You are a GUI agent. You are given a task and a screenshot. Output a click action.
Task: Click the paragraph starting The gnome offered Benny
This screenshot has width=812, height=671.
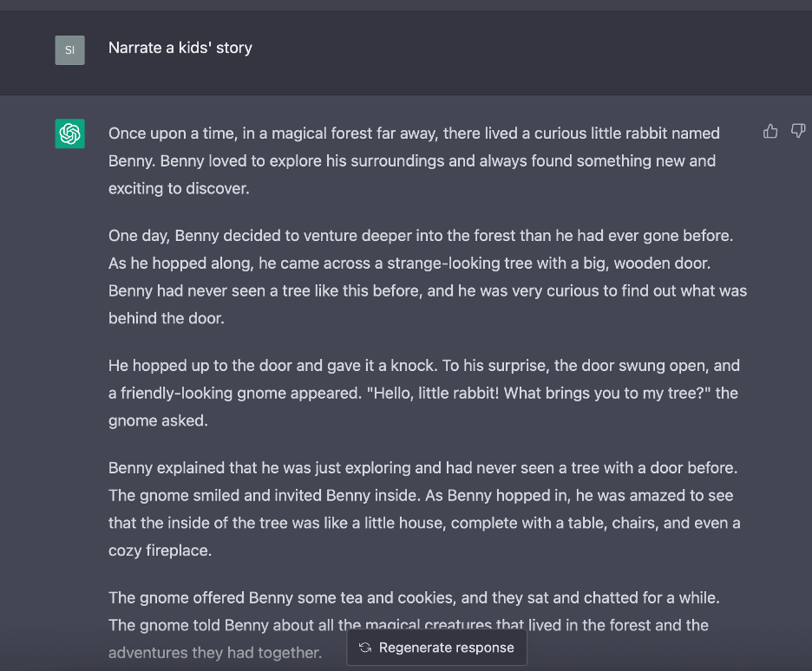tap(415, 625)
